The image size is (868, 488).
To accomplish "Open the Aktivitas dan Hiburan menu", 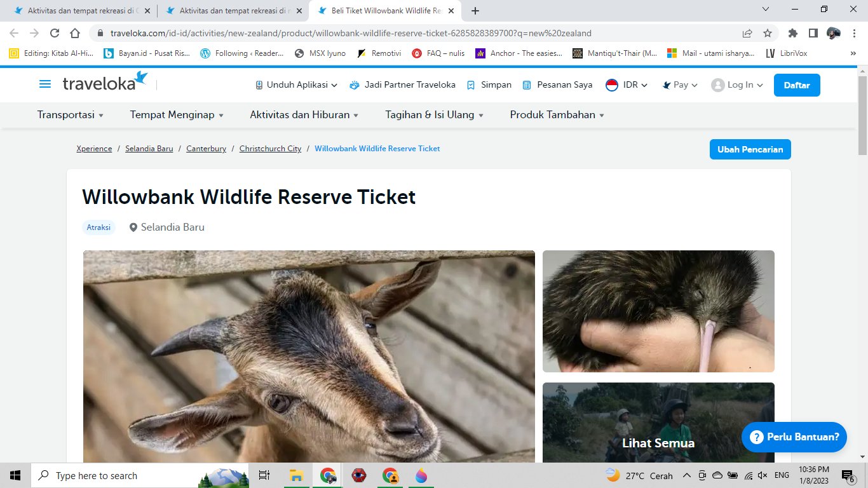I will click(304, 115).
